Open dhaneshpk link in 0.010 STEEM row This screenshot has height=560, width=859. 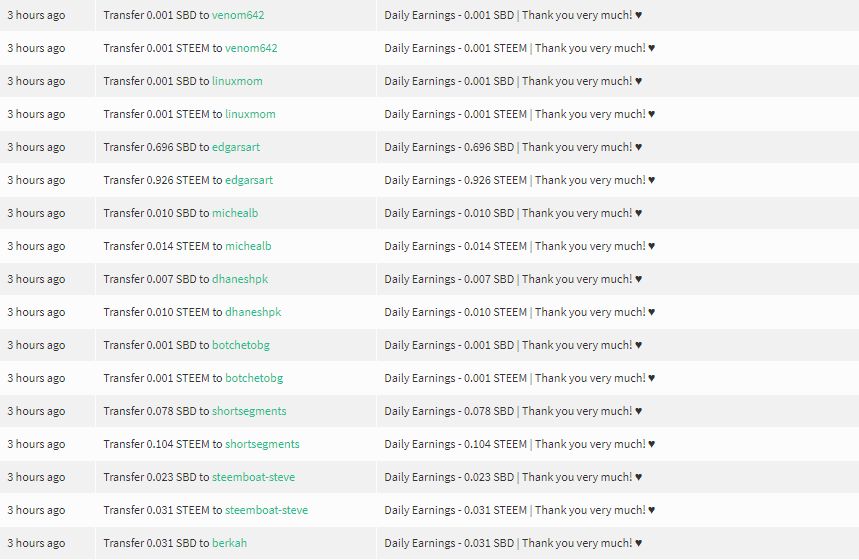pyautogui.click(x=253, y=312)
